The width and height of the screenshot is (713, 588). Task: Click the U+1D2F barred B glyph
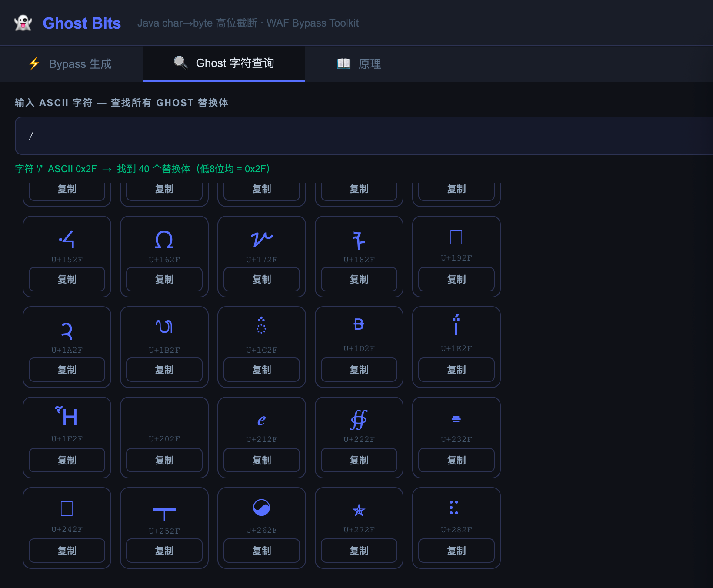[x=359, y=324]
